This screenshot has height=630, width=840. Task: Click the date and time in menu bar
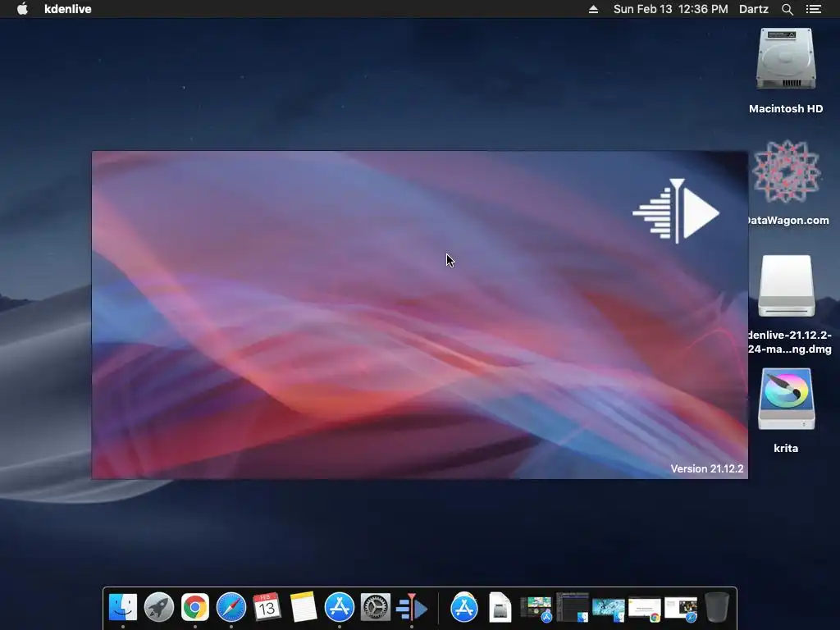(670, 9)
